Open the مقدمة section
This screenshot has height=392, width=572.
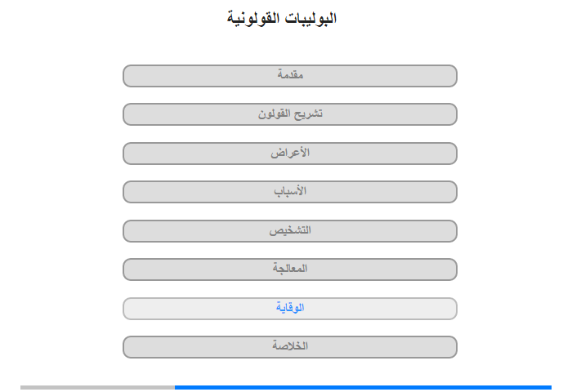[290, 76]
